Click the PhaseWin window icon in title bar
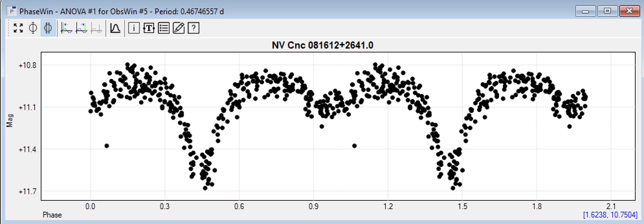The image size is (644, 224). [x=12, y=12]
